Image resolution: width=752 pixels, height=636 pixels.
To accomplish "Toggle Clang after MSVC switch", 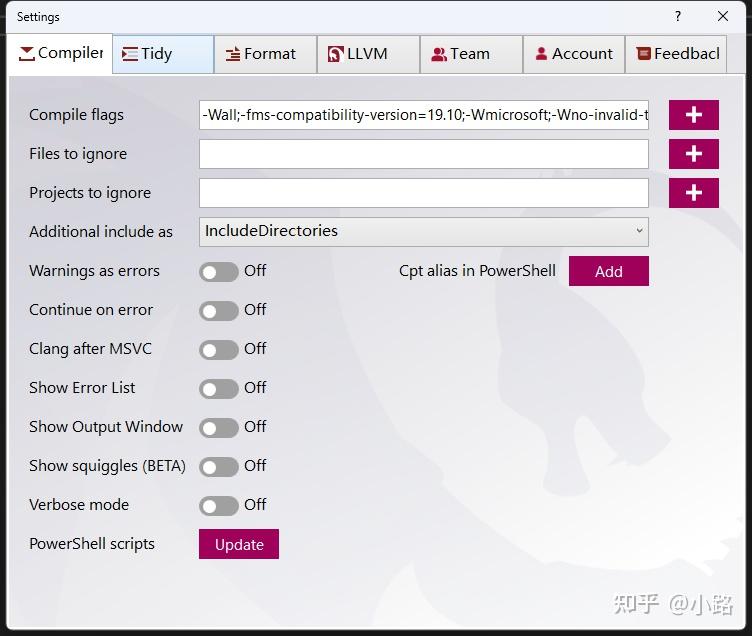I will 219,350.
